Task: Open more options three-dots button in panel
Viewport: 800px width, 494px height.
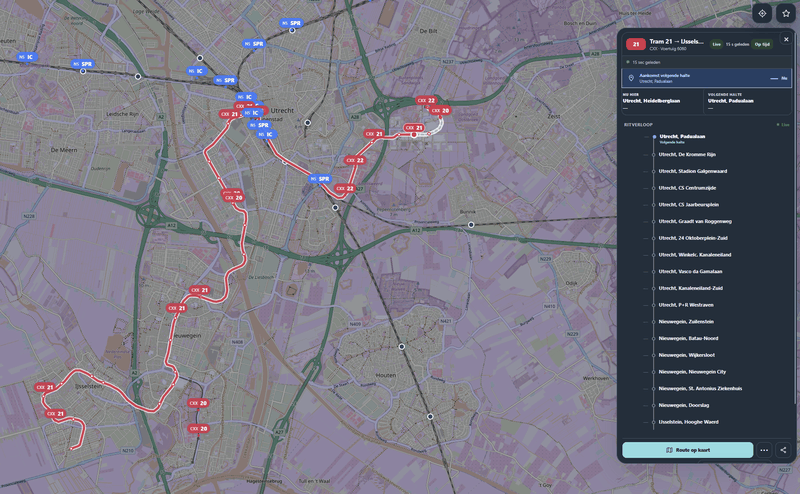Action: click(x=764, y=450)
